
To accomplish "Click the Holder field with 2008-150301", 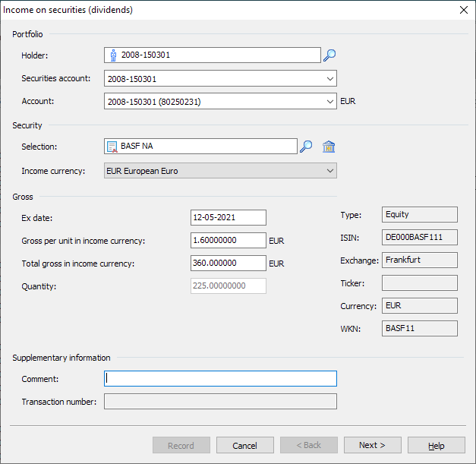I will point(216,55).
